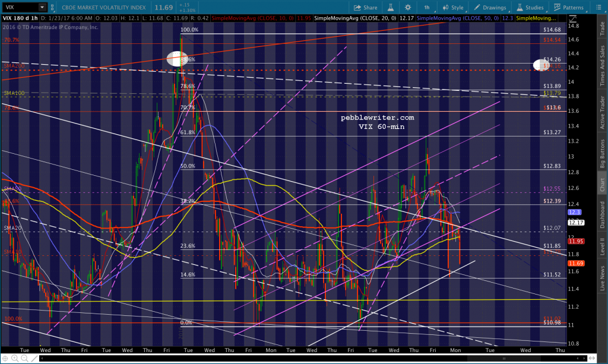Toggle the Active Trader side panel

tap(602, 112)
